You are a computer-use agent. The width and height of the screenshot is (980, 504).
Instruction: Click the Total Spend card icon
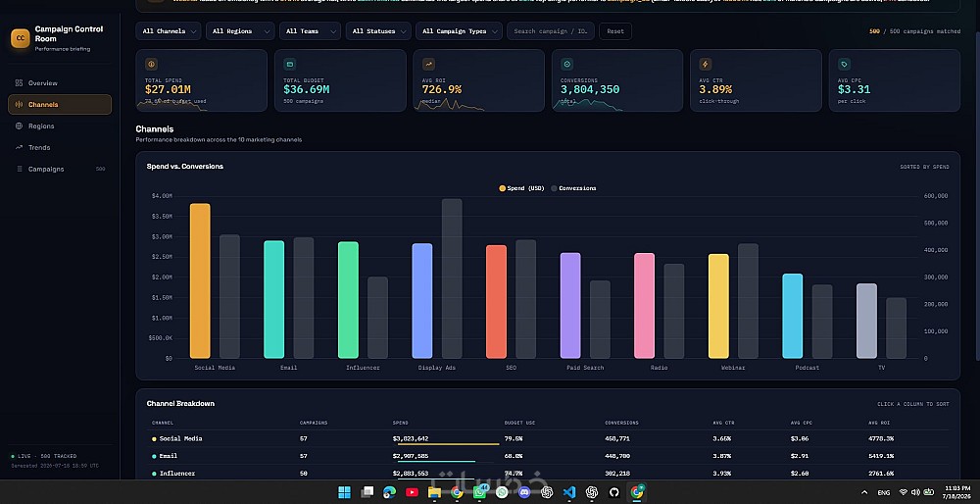(151, 64)
